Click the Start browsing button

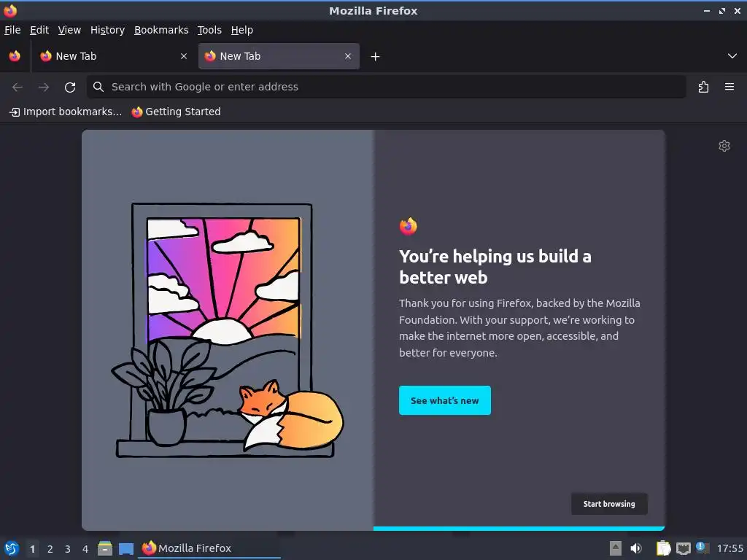coord(609,504)
